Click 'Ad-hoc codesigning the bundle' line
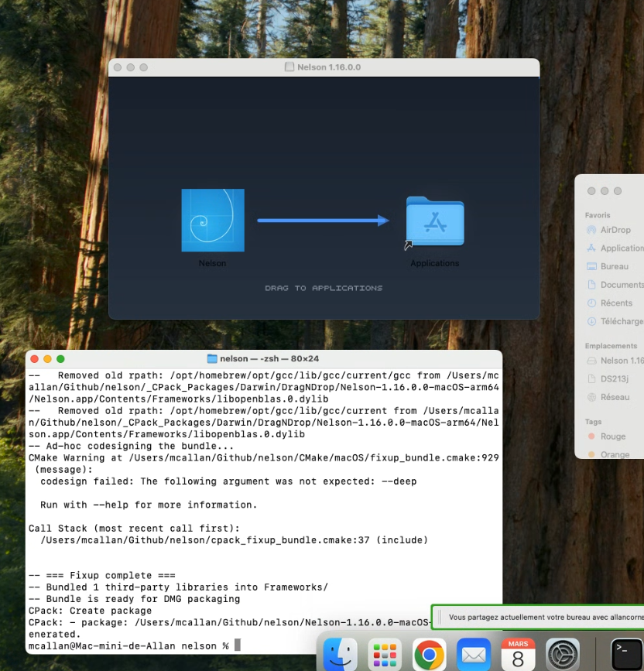Image resolution: width=644 pixels, height=671 pixels. tap(131, 446)
